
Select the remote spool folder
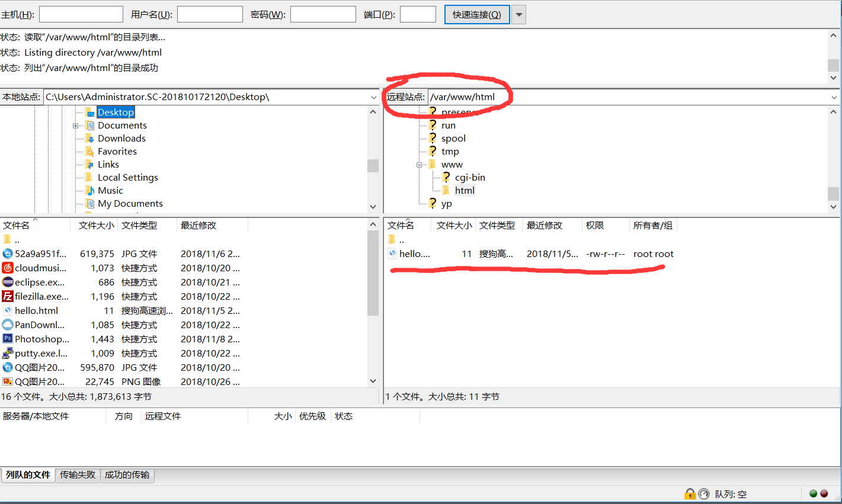point(453,138)
